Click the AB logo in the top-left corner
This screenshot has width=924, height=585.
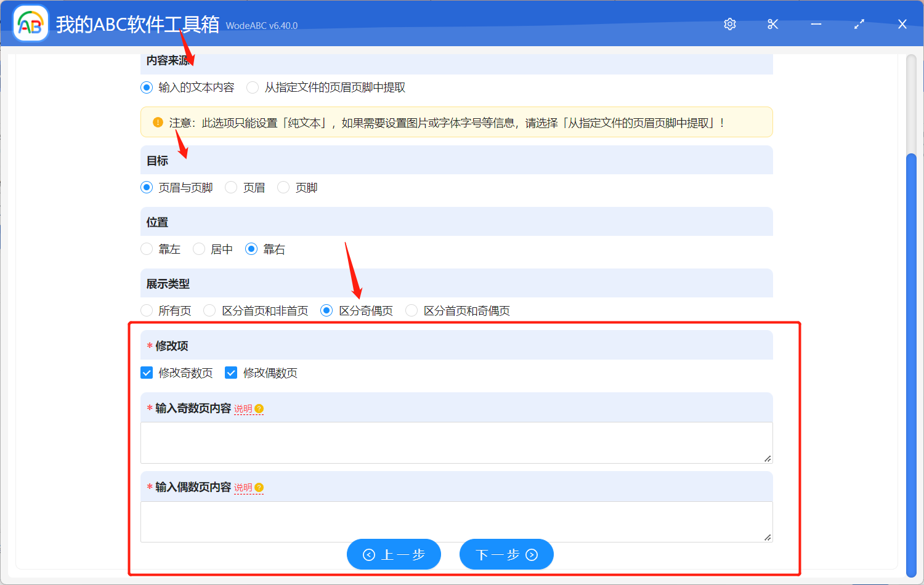click(30, 24)
